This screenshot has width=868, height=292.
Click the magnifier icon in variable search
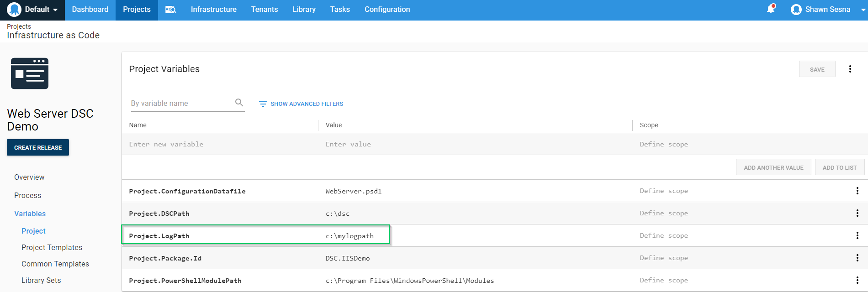[239, 103]
